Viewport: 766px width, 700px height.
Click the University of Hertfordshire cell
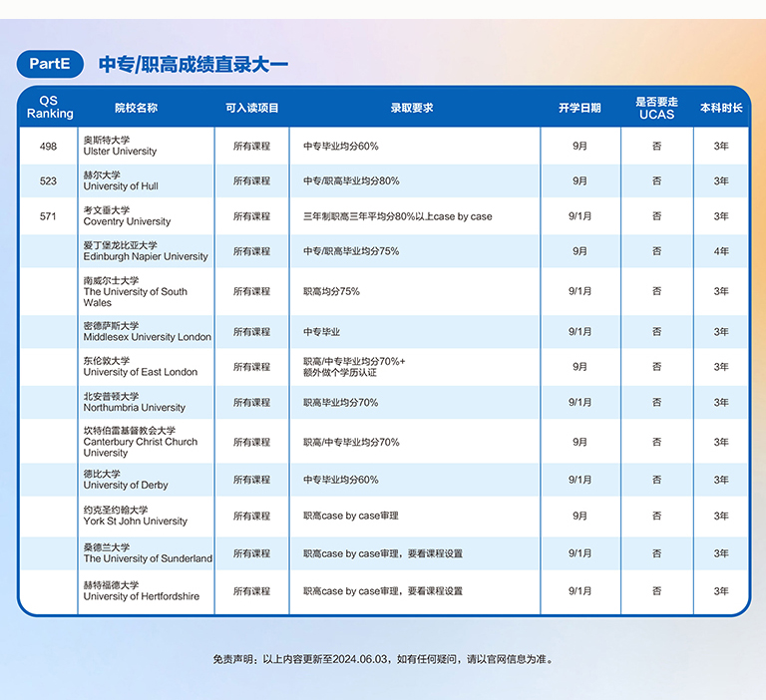pyautogui.click(x=146, y=591)
